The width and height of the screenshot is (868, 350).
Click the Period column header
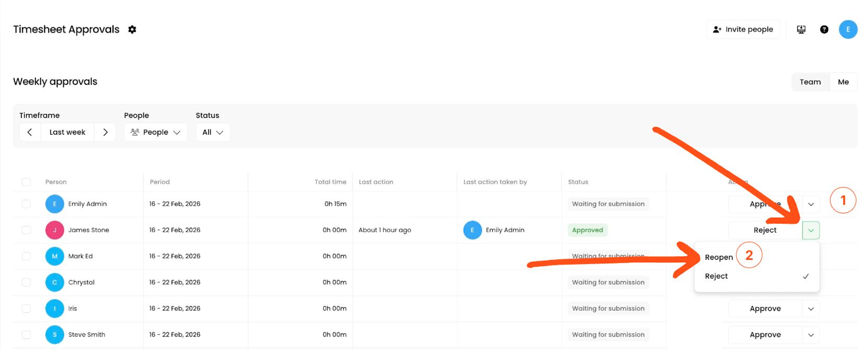pos(160,182)
